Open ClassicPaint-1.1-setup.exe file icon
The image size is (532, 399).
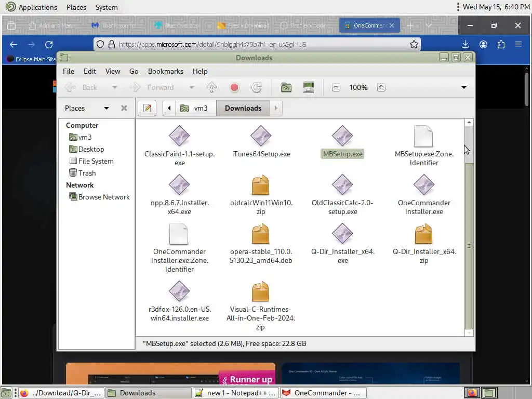coord(179,136)
